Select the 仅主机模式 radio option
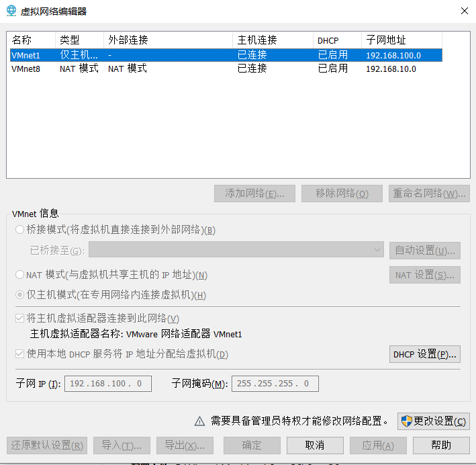This screenshot has width=476, height=465. [x=19, y=295]
